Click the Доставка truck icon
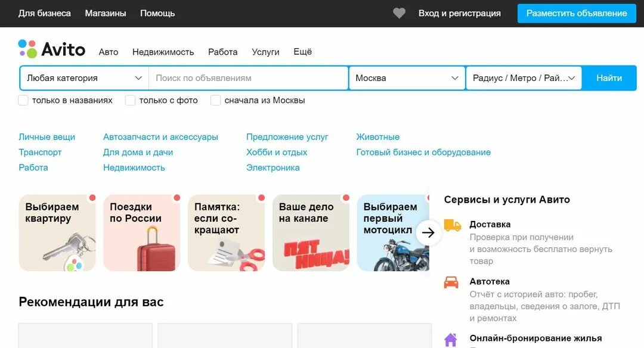644x348 pixels. pyautogui.click(x=452, y=225)
